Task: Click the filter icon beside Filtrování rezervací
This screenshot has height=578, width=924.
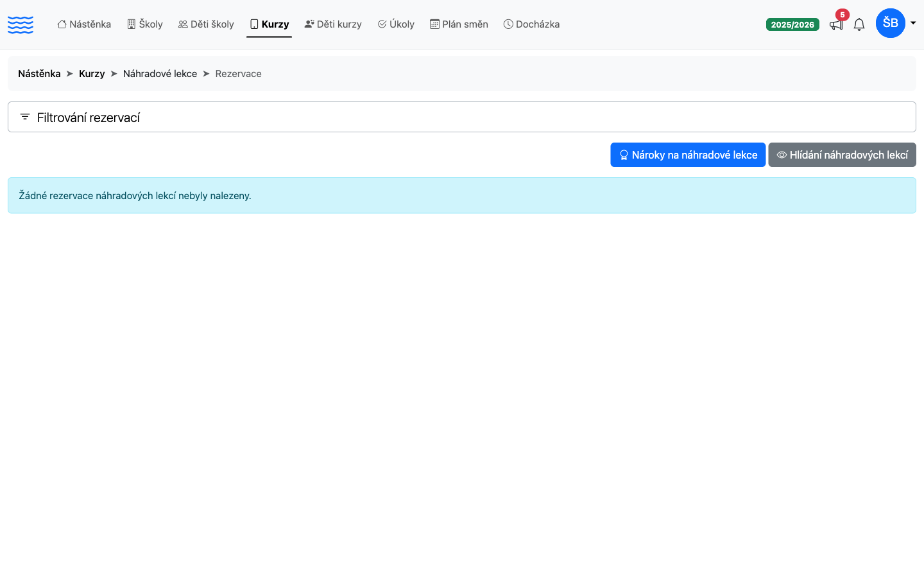Action: click(25, 117)
